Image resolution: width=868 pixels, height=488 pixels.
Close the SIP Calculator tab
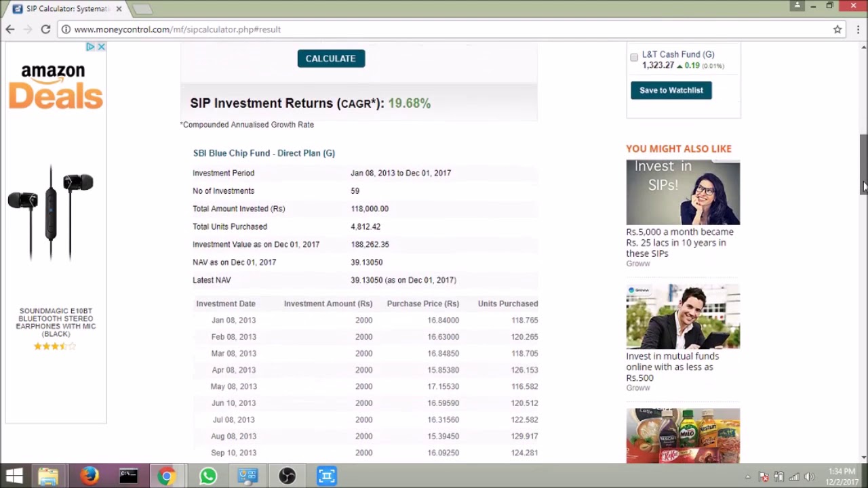(x=119, y=9)
